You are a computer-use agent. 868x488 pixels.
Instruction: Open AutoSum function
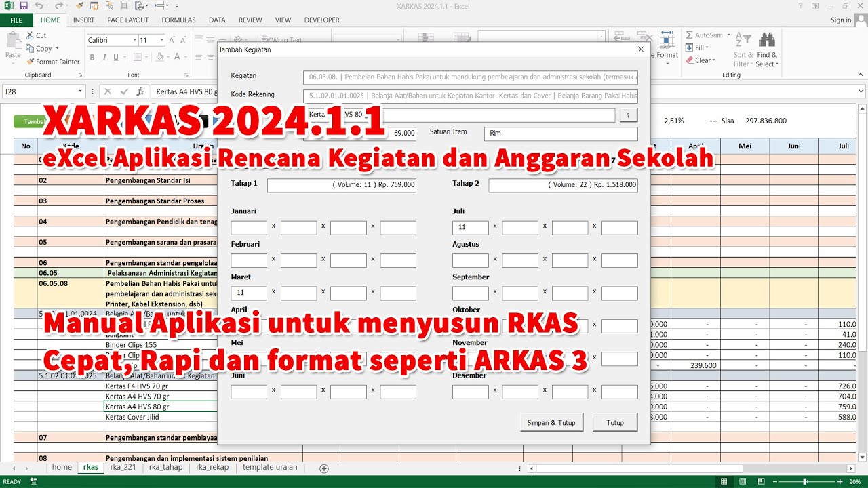(x=704, y=35)
